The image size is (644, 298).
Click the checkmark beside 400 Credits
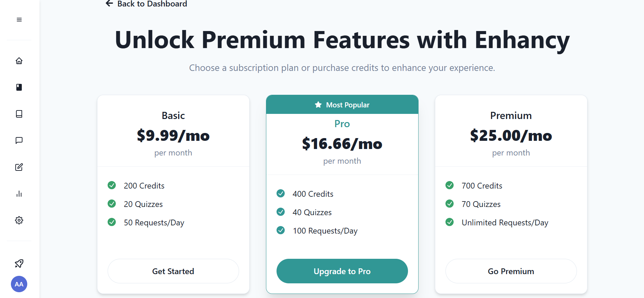coord(281,193)
